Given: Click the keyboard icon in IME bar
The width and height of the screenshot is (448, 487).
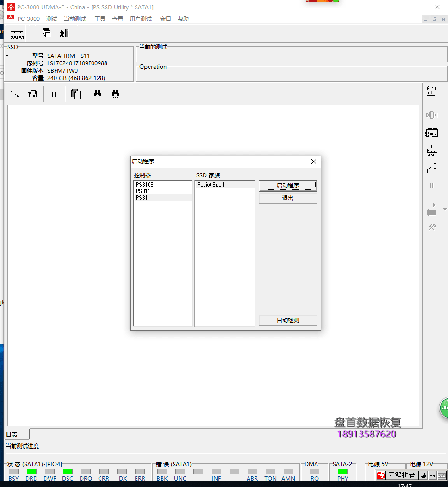Looking at the screenshot, I should (x=442, y=475).
